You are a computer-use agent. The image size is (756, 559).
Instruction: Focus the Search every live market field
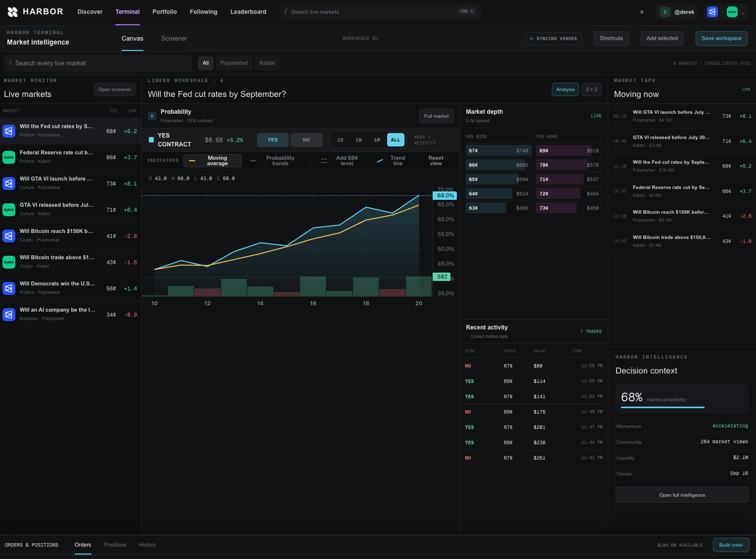98,63
